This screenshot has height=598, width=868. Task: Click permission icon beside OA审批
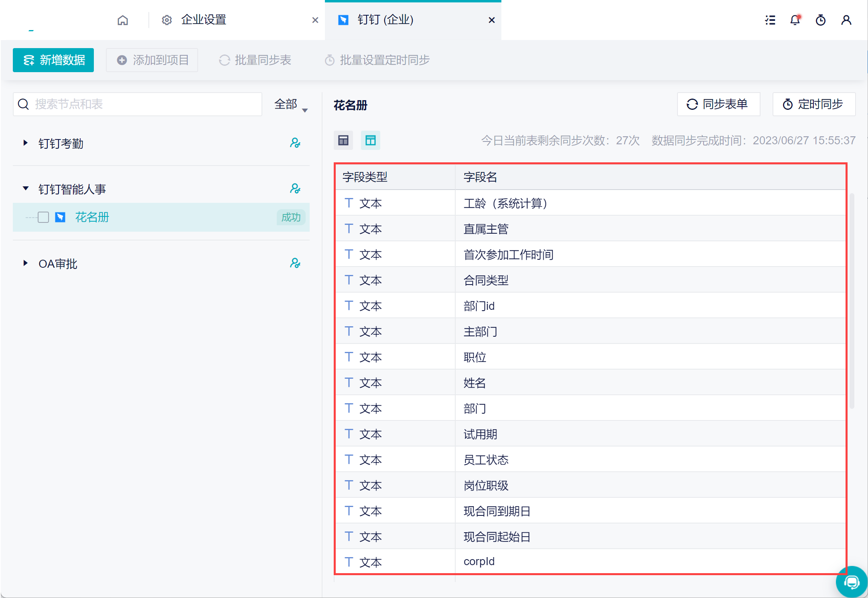point(295,263)
